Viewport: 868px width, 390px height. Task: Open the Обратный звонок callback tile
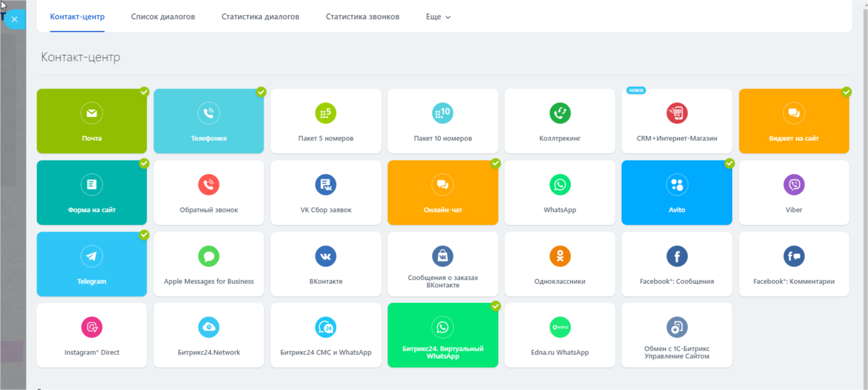pos(209,193)
